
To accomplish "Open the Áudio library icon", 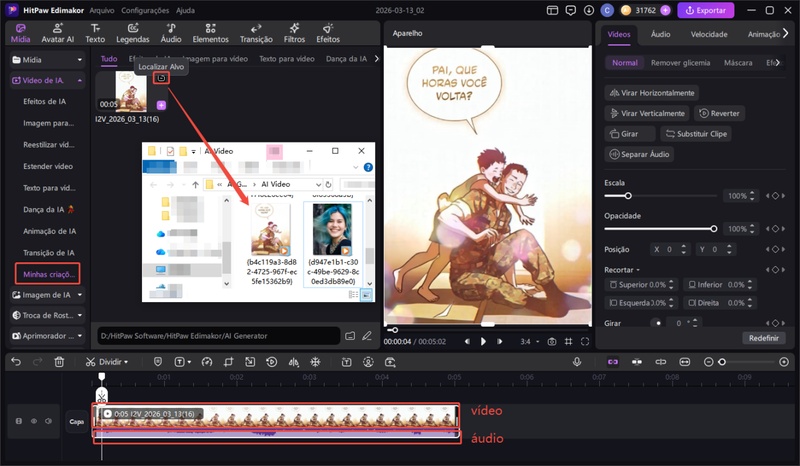I will click(x=171, y=33).
